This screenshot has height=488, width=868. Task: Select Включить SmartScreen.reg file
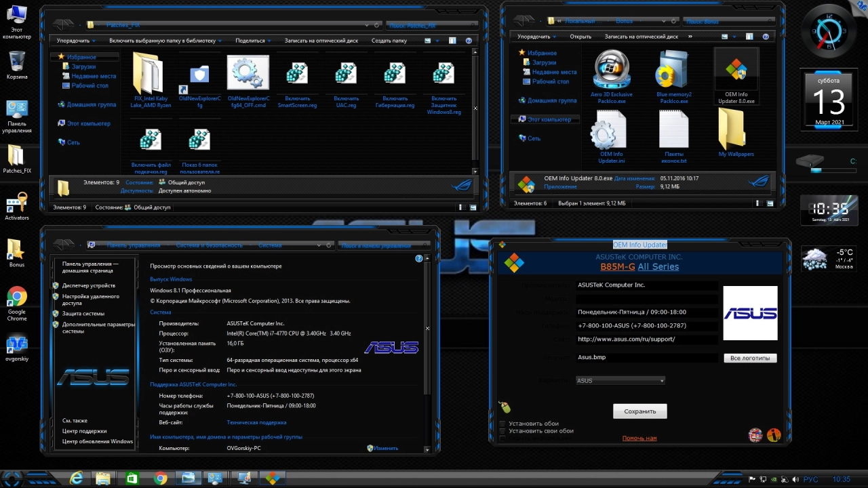pyautogui.click(x=297, y=75)
